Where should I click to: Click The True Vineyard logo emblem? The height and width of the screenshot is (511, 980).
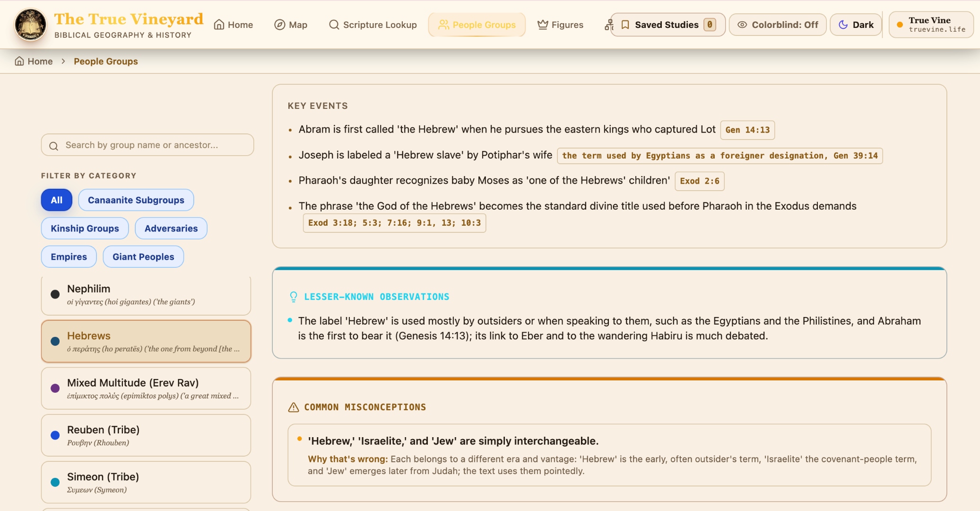click(x=31, y=25)
